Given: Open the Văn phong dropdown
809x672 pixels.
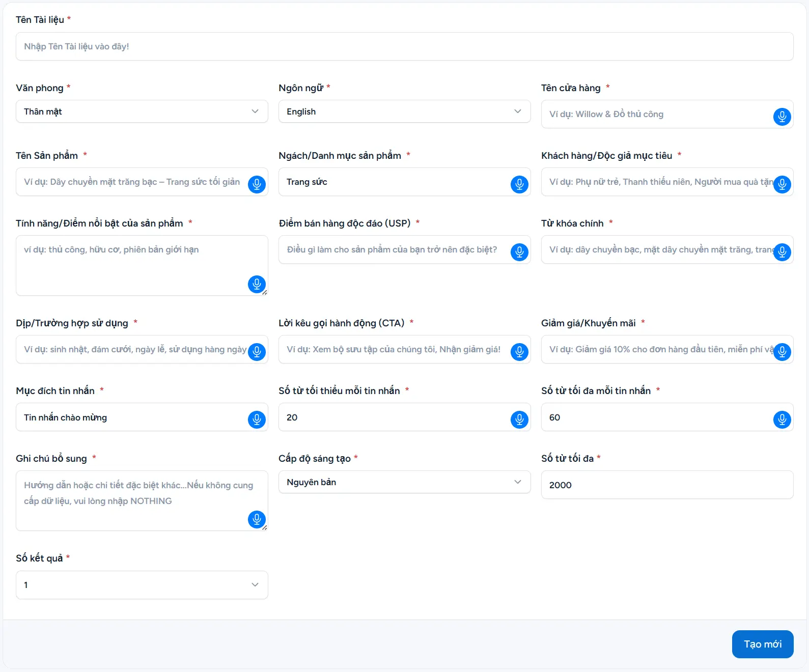Looking at the screenshot, I should tap(142, 111).
